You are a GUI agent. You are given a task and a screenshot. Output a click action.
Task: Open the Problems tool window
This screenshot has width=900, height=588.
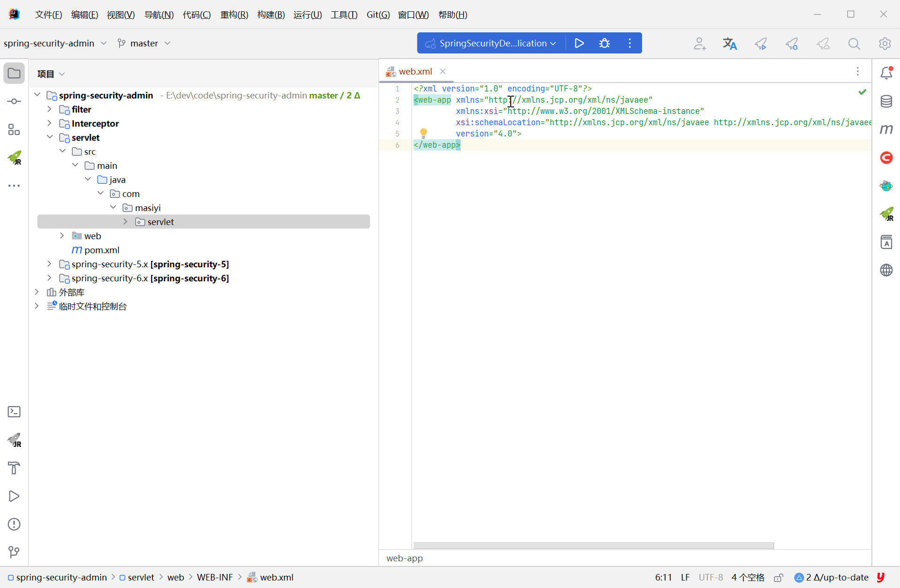coord(14,524)
